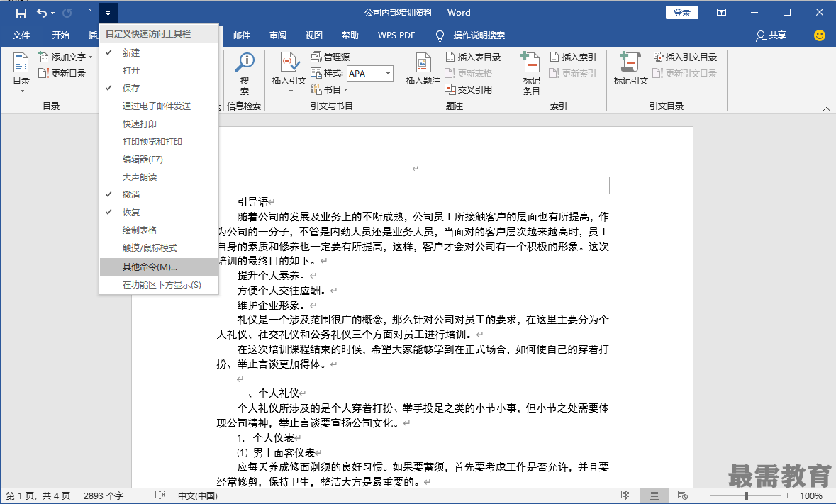This screenshot has height=504, width=836.
Task: Click the zoom in plus button
Action: pyautogui.click(x=788, y=495)
